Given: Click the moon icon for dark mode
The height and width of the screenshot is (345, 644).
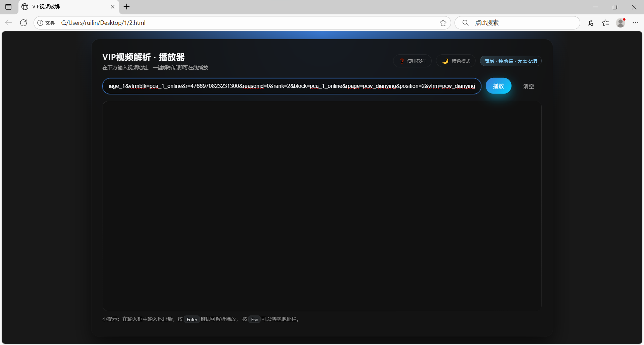Looking at the screenshot, I should pyautogui.click(x=445, y=61).
